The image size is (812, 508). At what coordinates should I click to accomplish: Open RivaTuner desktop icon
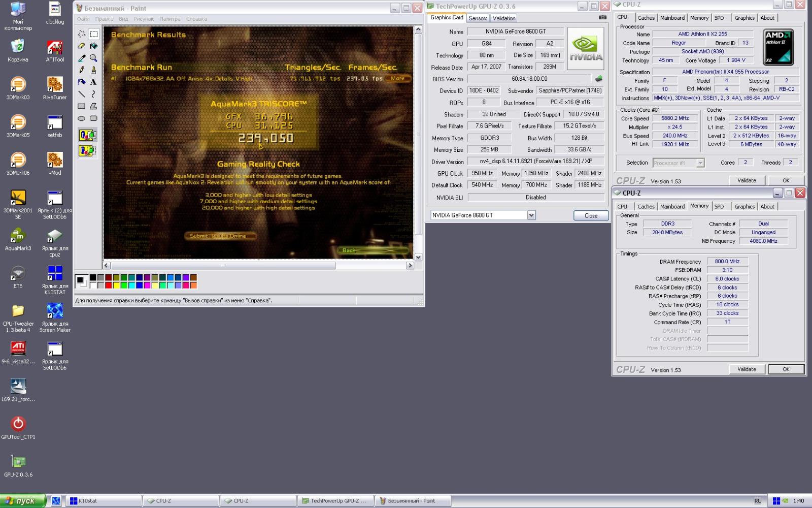55,88
